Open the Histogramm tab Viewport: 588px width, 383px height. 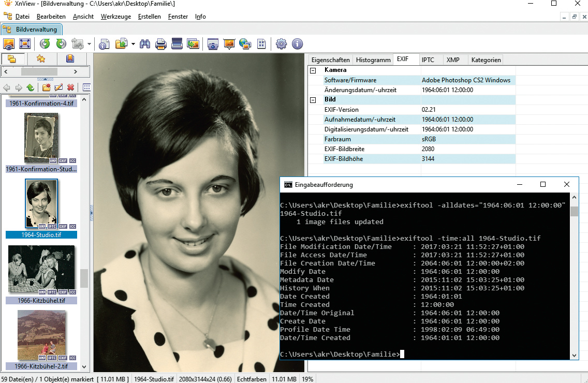click(373, 60)
